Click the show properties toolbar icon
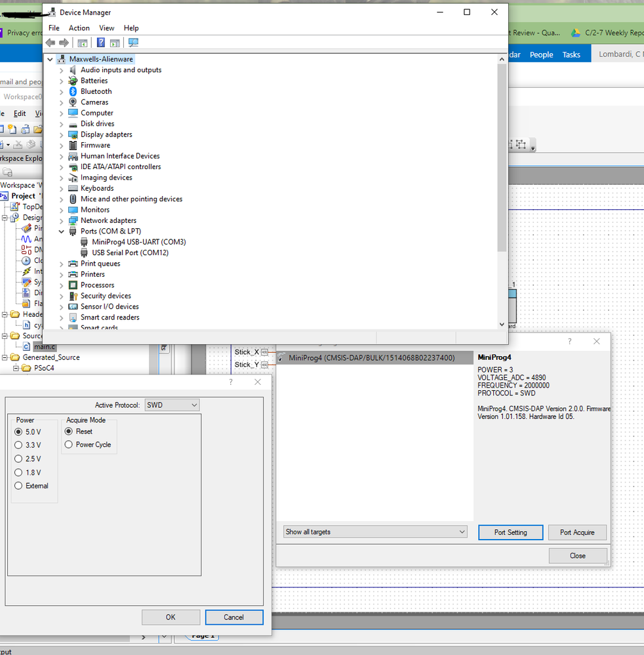This screenshot has height=655, width=644. click(x=115, y=43)
